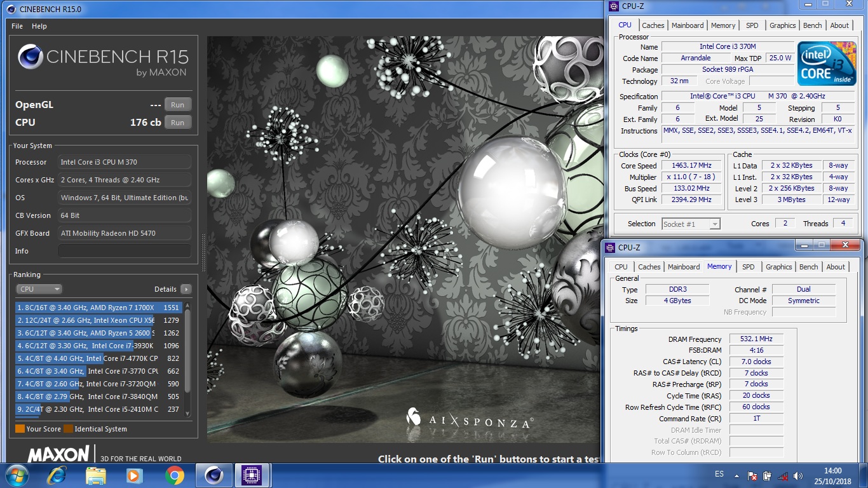Click the AIXSPONZA logo in render
Viewport: 868px width, 488px height.
click(470, 419)
